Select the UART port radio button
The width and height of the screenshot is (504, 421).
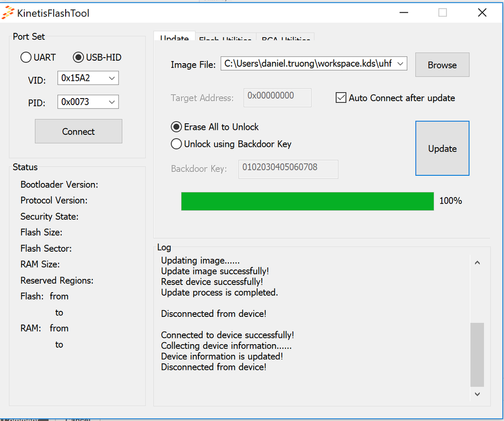(x=26, y=57)
